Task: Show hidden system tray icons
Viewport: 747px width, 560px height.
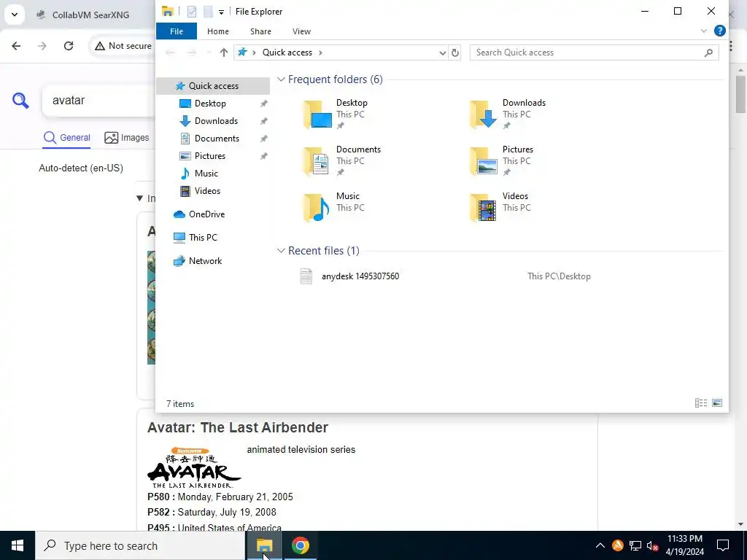Action: tap(600, 545)
